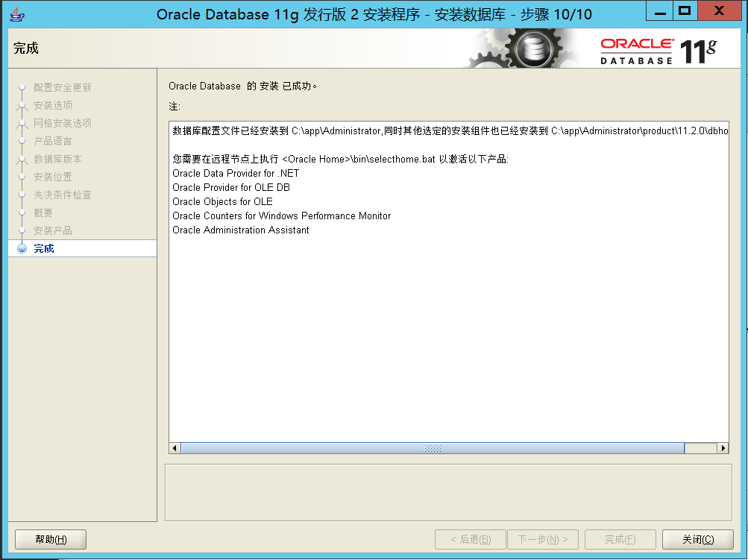
Task: Click the line starting with 数据库配置文件已经安装到
Action: (450, 130)
